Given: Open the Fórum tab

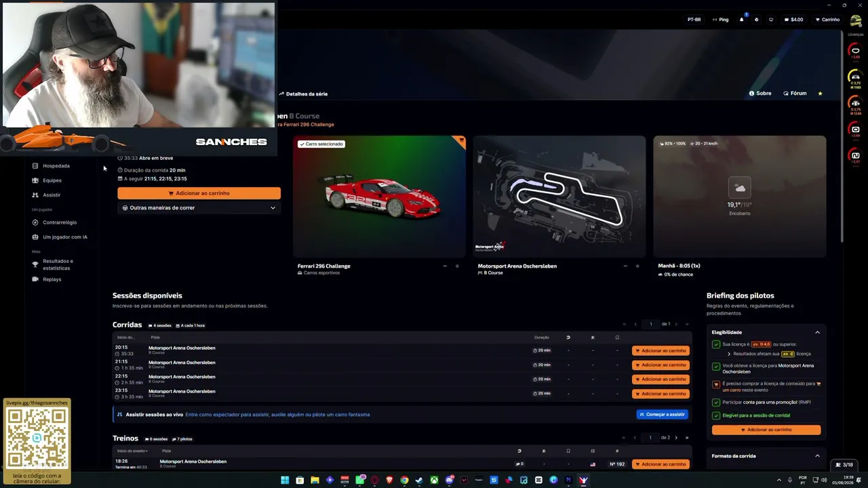Looking at the screenshot, I should coord(795,94).
